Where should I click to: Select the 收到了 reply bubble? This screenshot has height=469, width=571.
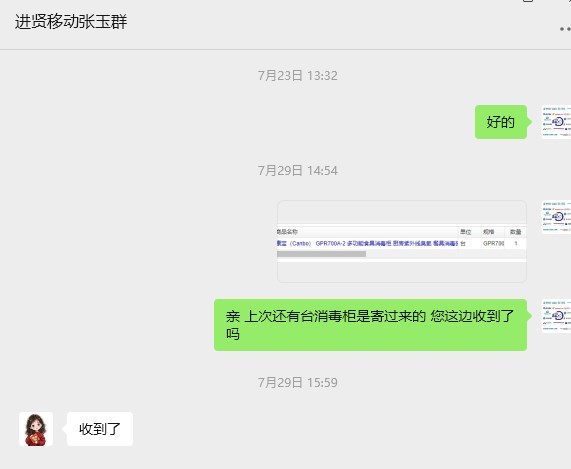pos(100,429)
